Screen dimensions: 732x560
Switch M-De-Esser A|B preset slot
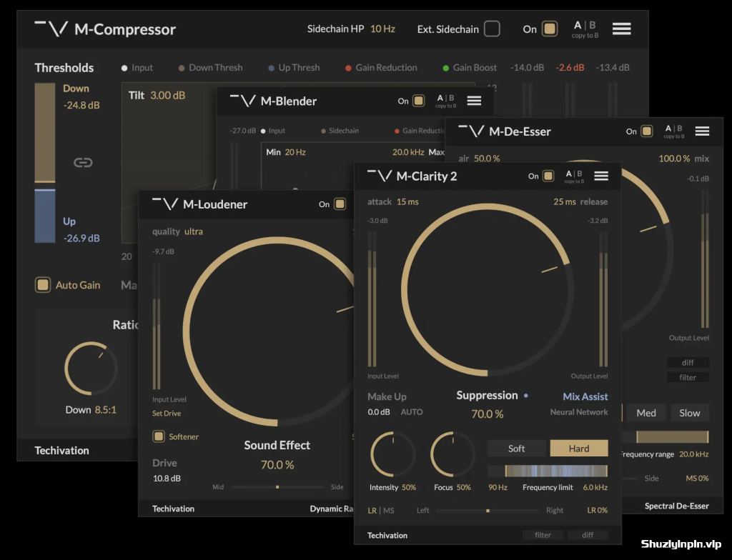click(x=673, y=129)
